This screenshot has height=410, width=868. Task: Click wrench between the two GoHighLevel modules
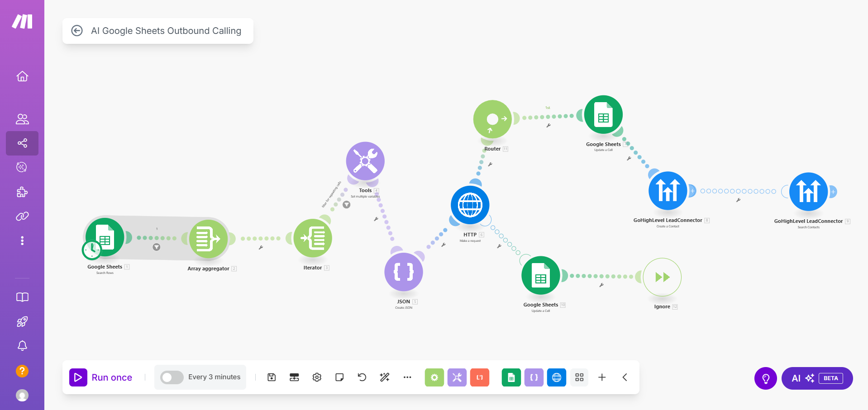(739, 200)
